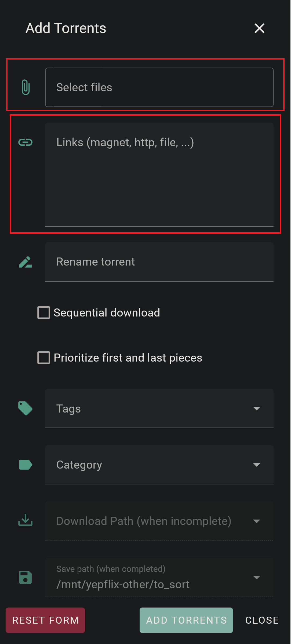Check Prioritize first and last pieces
The height and width of the screenshot is (644, 291).
pos(44,358)
